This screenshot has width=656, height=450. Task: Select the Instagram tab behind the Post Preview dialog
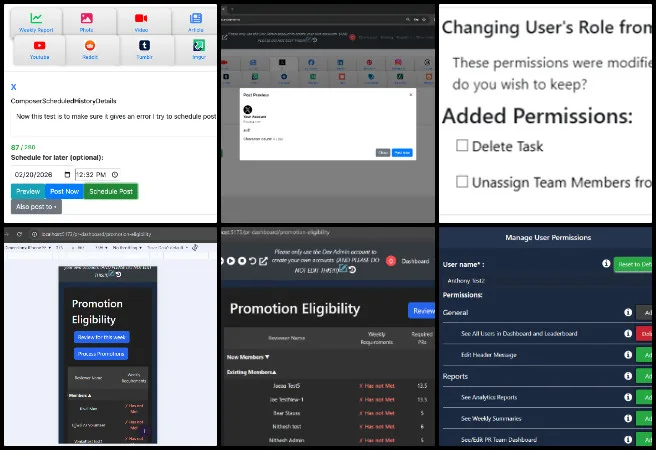[398, 64]
